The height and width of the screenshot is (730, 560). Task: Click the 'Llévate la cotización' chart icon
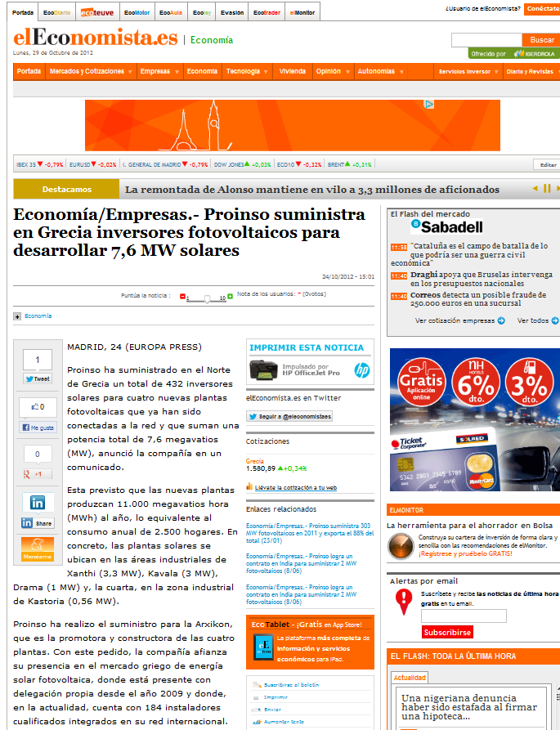point(249,486)
